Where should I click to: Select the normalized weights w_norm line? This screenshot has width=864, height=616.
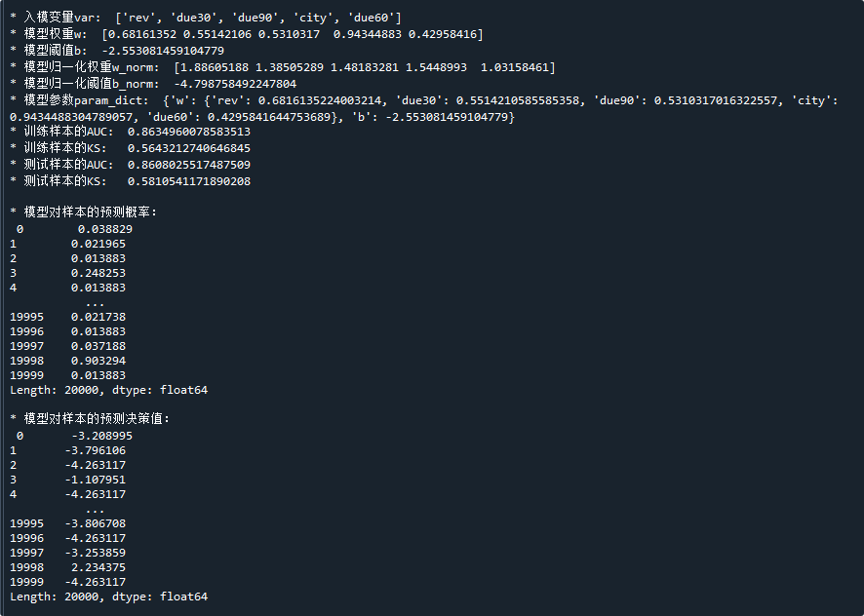click(283, 67)
